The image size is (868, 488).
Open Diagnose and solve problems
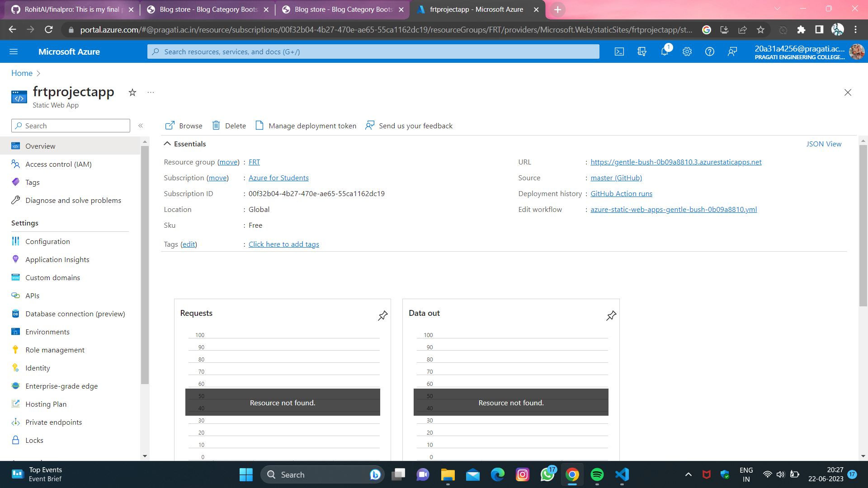tap(73, 200)
